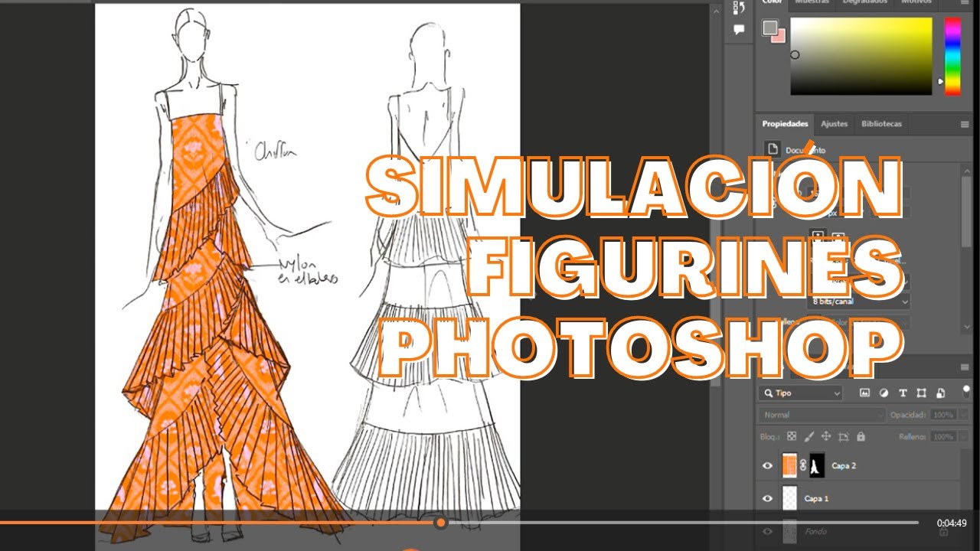Filter layers by smart objects icon
This screenshot has height=551, width=980.
pos(939,393)
